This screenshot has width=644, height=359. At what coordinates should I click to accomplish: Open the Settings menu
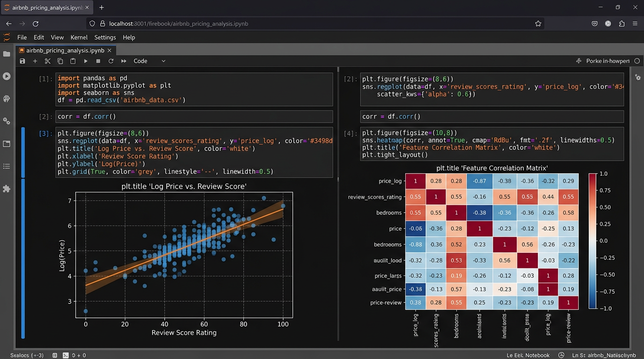click(105, 37)
